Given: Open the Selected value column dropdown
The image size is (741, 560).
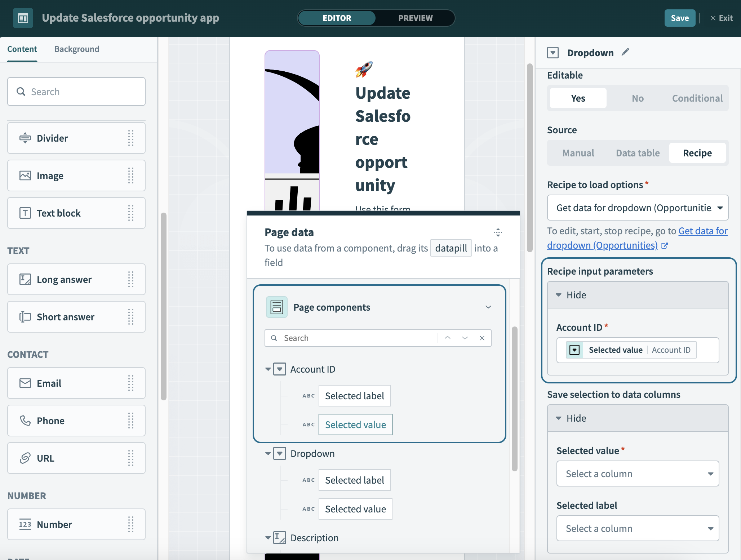Looking at the screenshot, I should coord(637,474).
